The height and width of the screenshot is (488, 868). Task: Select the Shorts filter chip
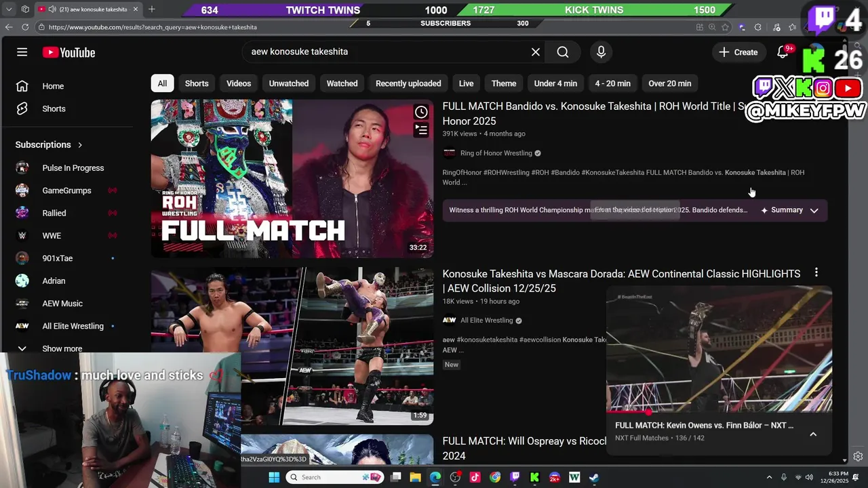(x=197, y=83)
